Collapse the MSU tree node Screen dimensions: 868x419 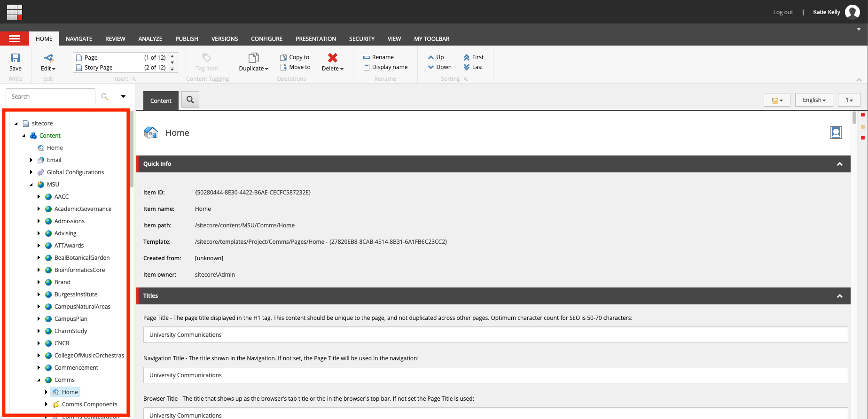tap(31, 185)
